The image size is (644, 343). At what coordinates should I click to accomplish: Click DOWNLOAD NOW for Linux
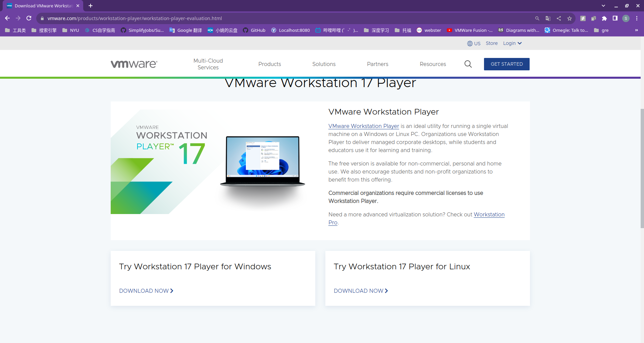[361, 291]
